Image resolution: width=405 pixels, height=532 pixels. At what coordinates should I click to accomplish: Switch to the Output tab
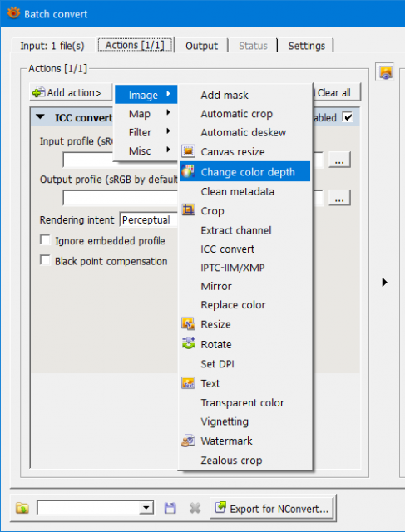coord(201,46)
